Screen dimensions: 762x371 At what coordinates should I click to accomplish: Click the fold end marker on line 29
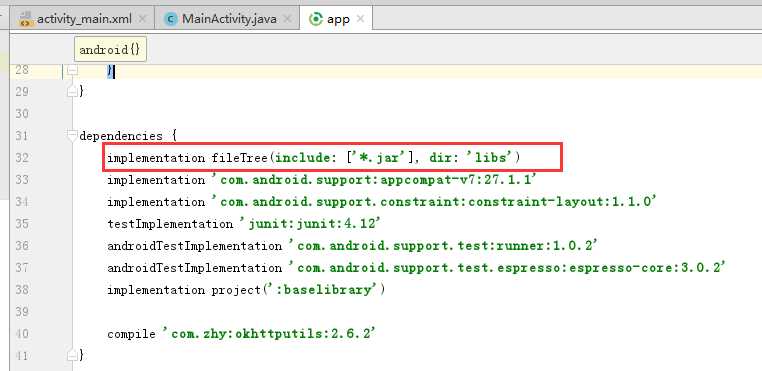click(x=72, y=91)
